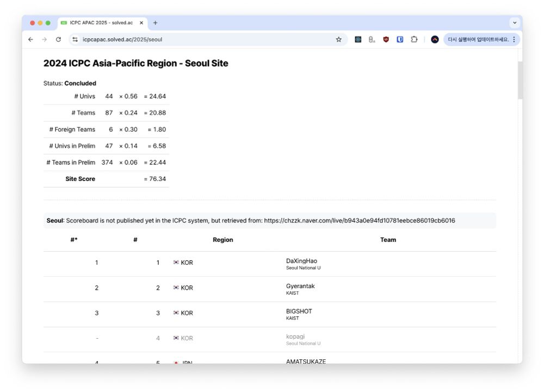Click the '= 22.44' value
544x392 pixels.
pos(154,162)
